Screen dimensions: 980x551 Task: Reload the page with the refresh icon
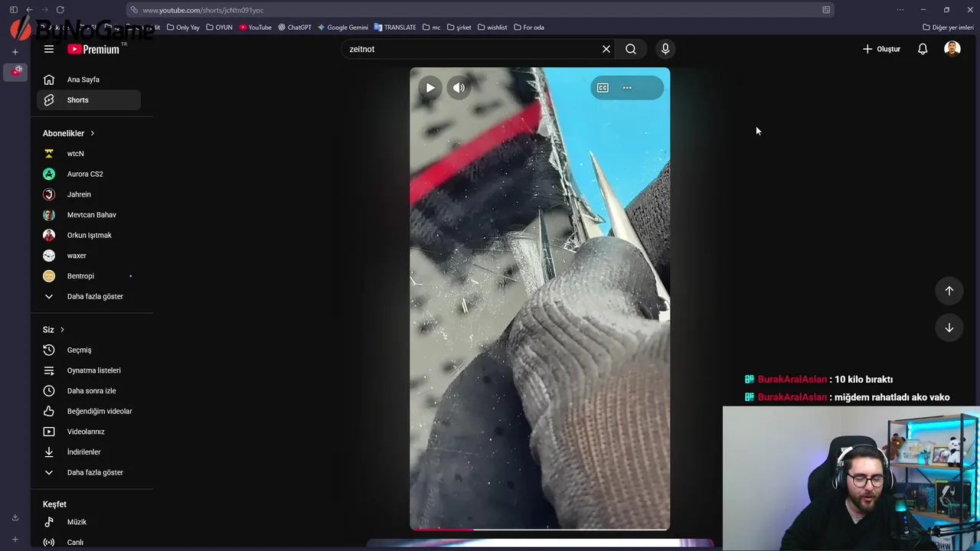click(60, 10)
